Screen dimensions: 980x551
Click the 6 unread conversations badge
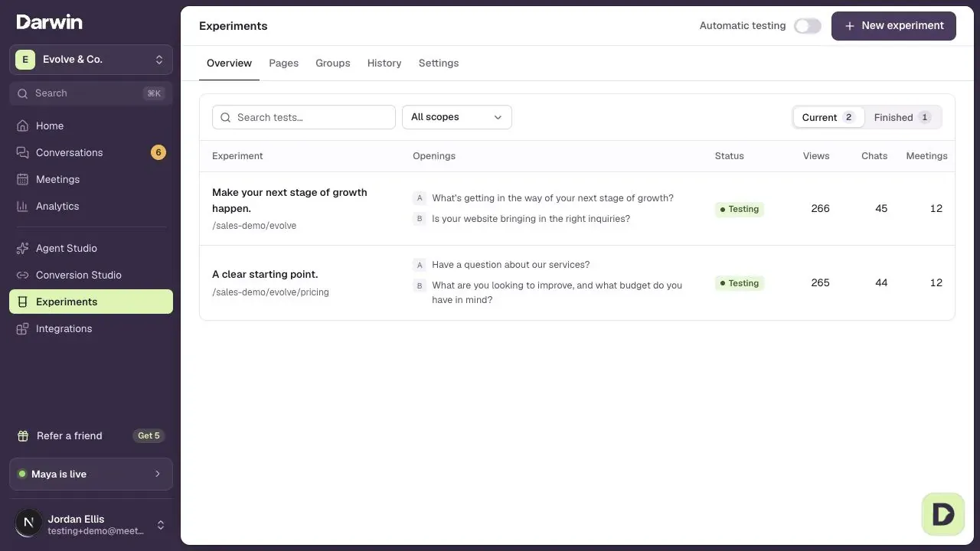pyautogui.click(x=158, y=152)
